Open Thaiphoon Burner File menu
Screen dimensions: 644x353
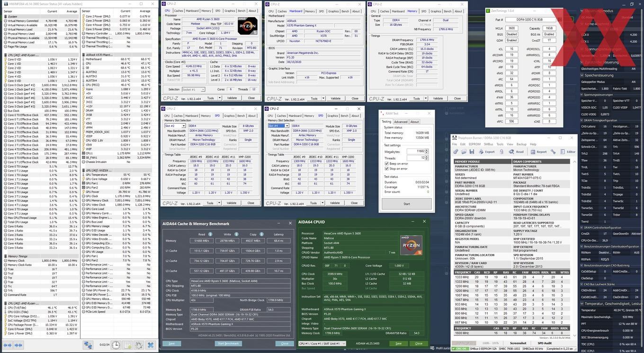(x=455, y=144)
